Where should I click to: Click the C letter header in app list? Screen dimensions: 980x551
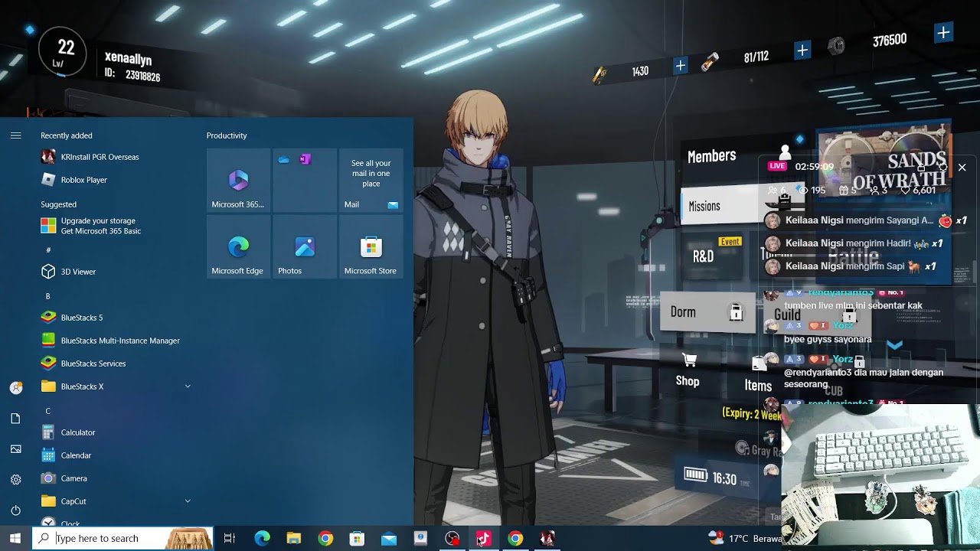pyautogui.click(x=47, y=411)
